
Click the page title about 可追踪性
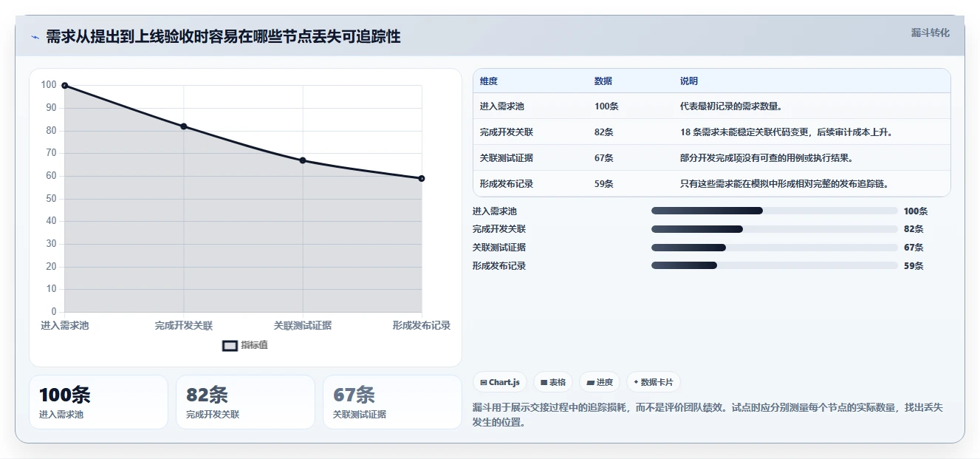point(223,37)
